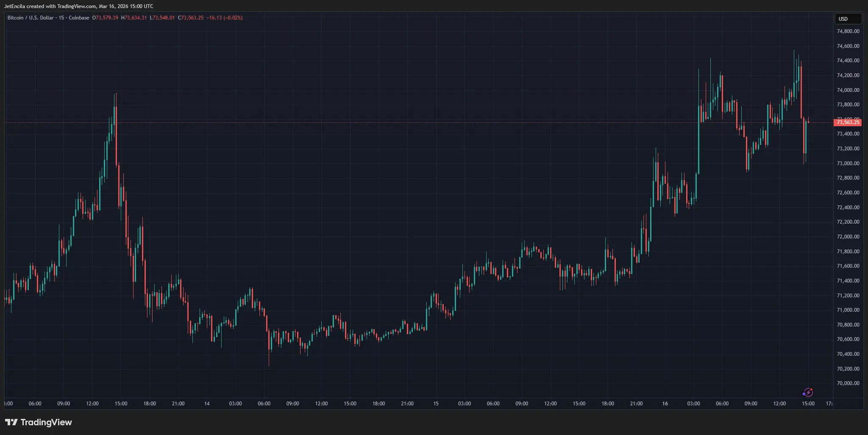This screenshot has width=868, height=435.
Task: Click the TradingView wordmark link
Action: (46, 422)
